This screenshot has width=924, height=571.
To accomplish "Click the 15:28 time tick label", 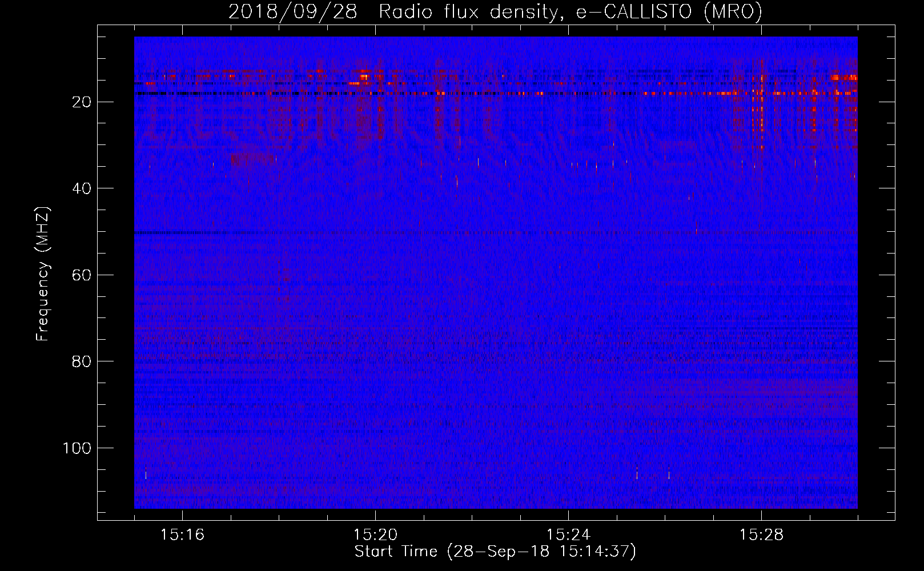I will tap(761, 535).
